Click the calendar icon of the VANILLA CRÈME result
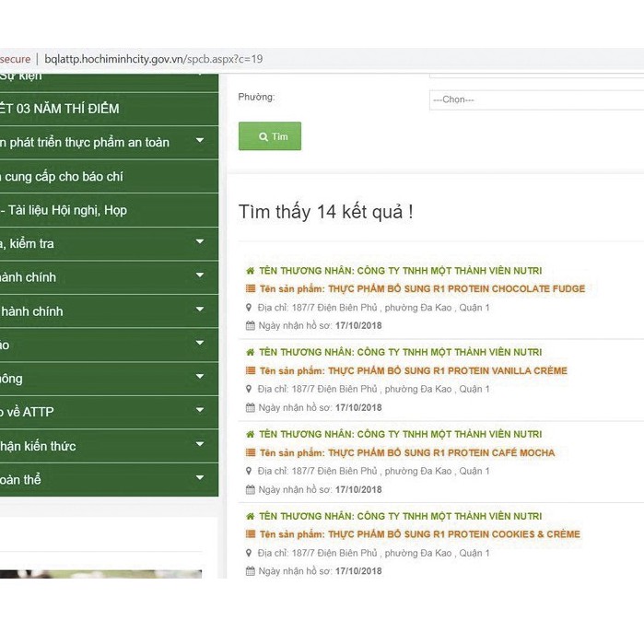 click(x=250, y=407)
